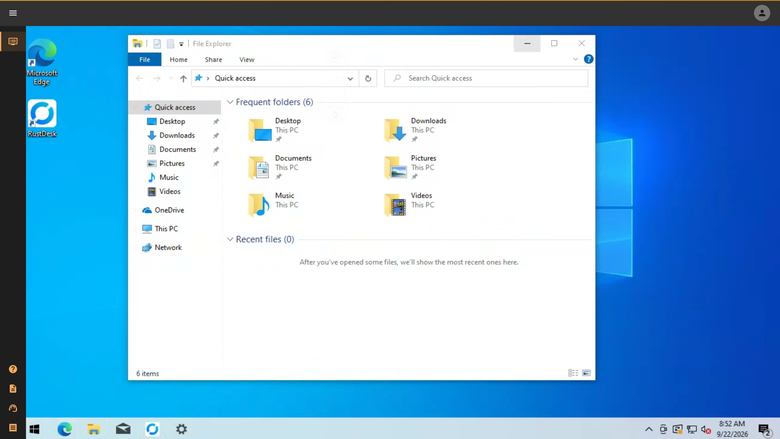Image resolution: width=780 pixels, height=439 pixels.
Task: Switch to details view in the status bar
Action: pyautogui.click(x=573, y=373)
